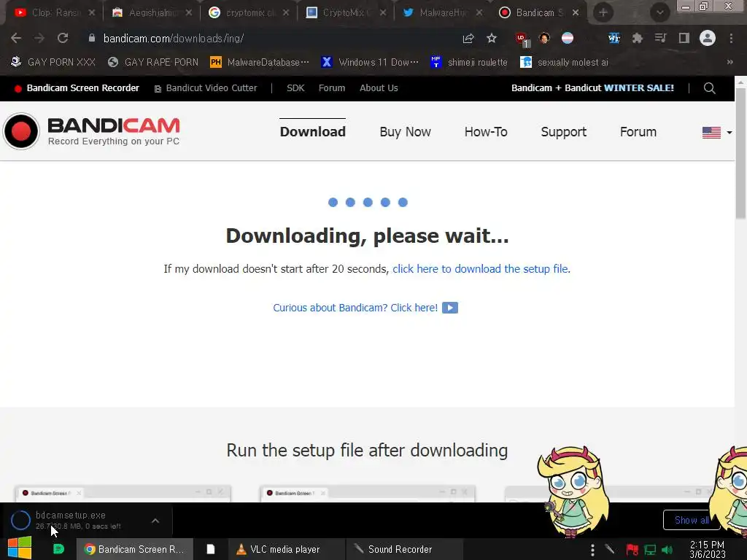747x560 pixels.
Task: Open the tab search chevron
Action: coord(659,12)
